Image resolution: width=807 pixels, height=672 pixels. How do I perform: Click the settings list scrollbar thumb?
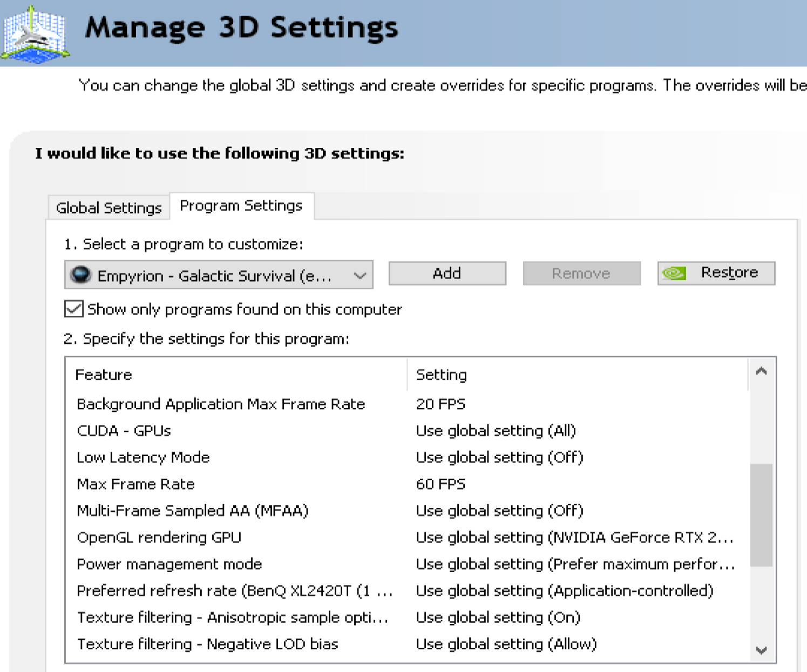(x=761, y=515)
